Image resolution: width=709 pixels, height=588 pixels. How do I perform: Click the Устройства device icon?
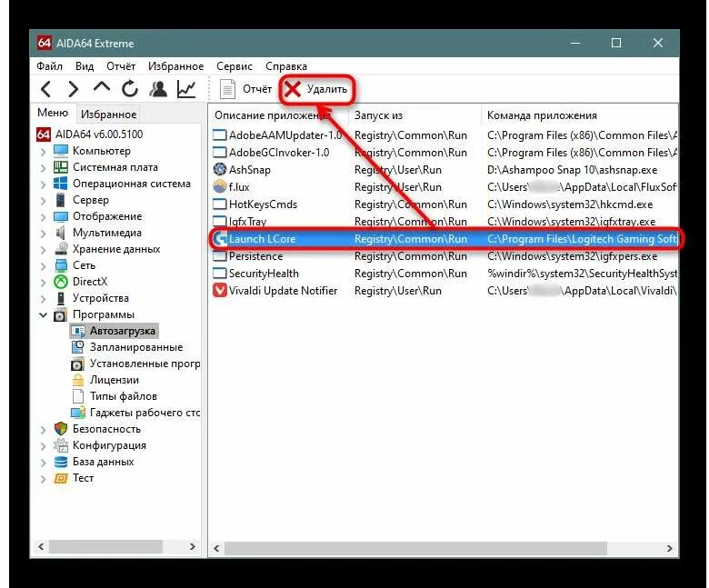click(x=61, y=298)
